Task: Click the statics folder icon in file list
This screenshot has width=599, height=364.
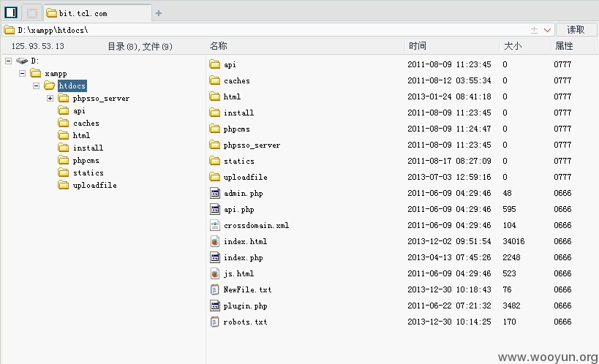Action: [x=215, y=161]
